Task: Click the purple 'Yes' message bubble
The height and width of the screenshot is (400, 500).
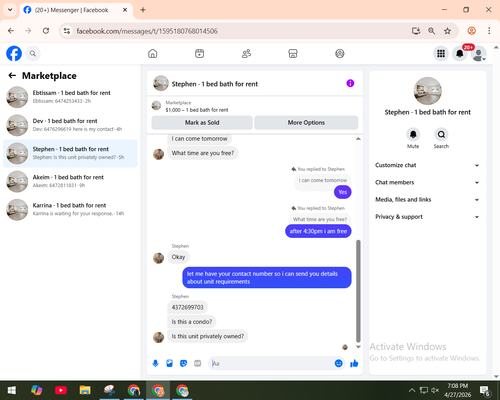Action: (x=343, y=192)
